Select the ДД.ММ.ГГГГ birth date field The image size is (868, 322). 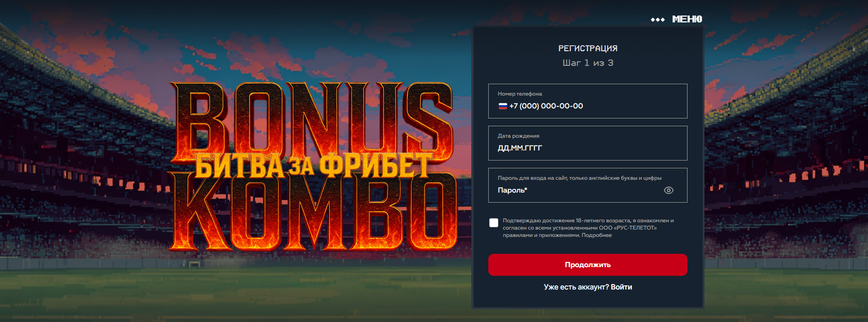point(588,143)
